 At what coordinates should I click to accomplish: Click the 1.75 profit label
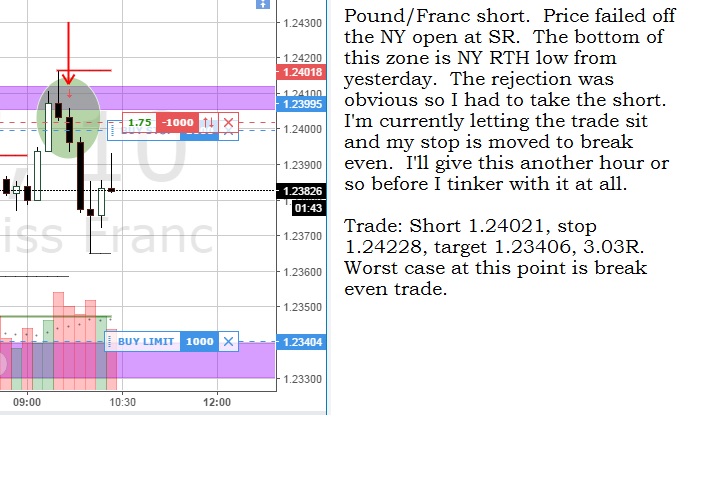139,122
